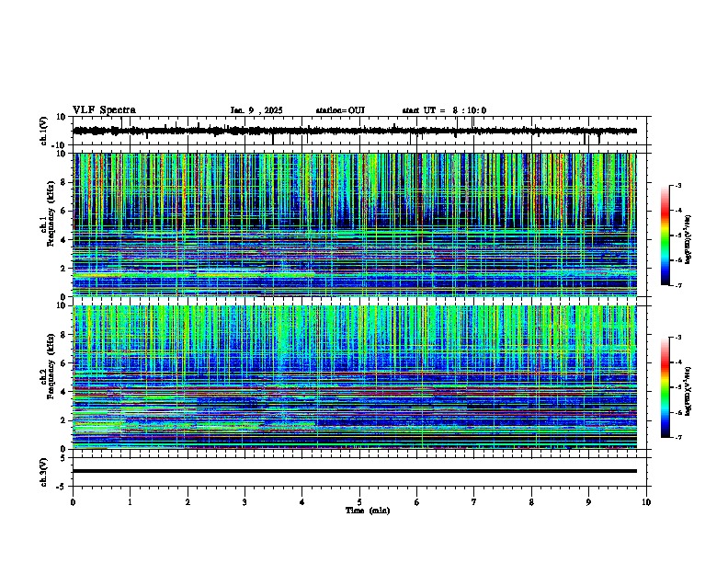Click time axis tick label "9"
The height and width of the screenshot is (563, 728).
coord(588,502)
